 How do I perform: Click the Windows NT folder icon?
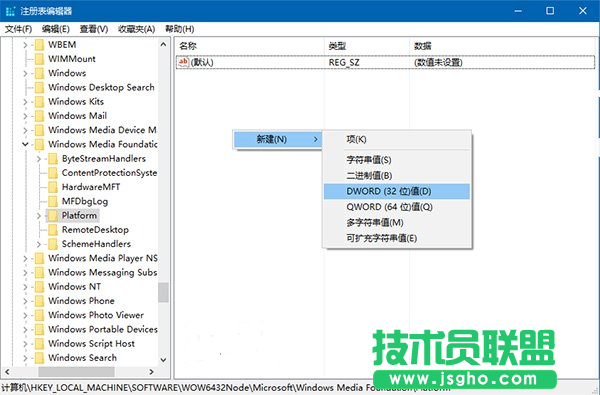point(39,287)
